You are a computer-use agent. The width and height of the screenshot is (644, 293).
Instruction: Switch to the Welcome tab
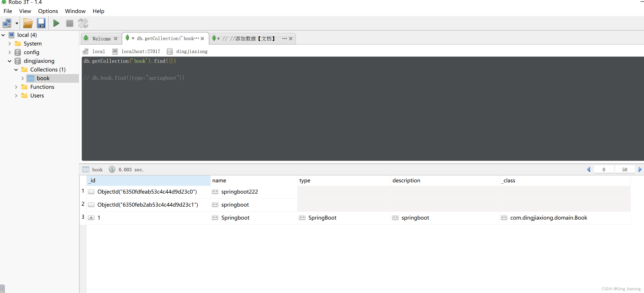(102, 39)
